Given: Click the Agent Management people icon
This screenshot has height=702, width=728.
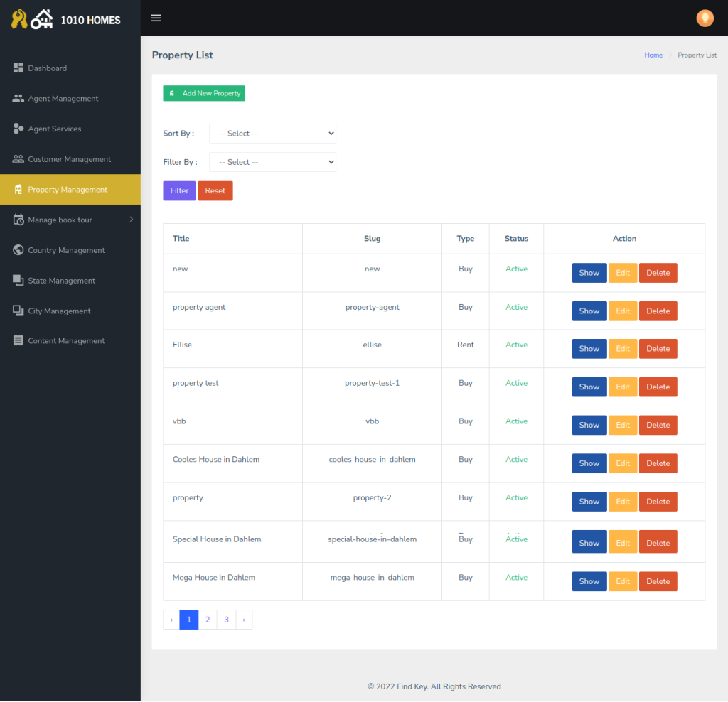Looking at the screenshot, I should tap(18, 99).
